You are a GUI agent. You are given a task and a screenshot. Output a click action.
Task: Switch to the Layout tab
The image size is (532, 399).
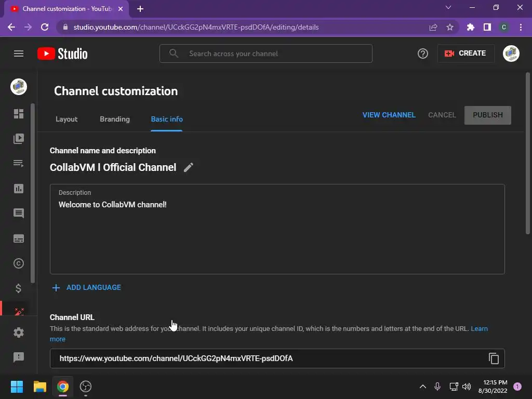66,119
